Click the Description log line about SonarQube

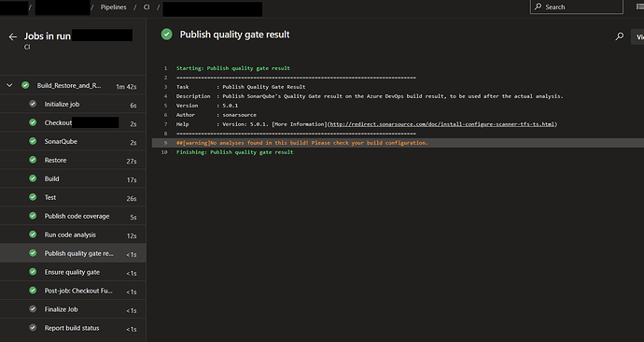click(x=370, y=96)
